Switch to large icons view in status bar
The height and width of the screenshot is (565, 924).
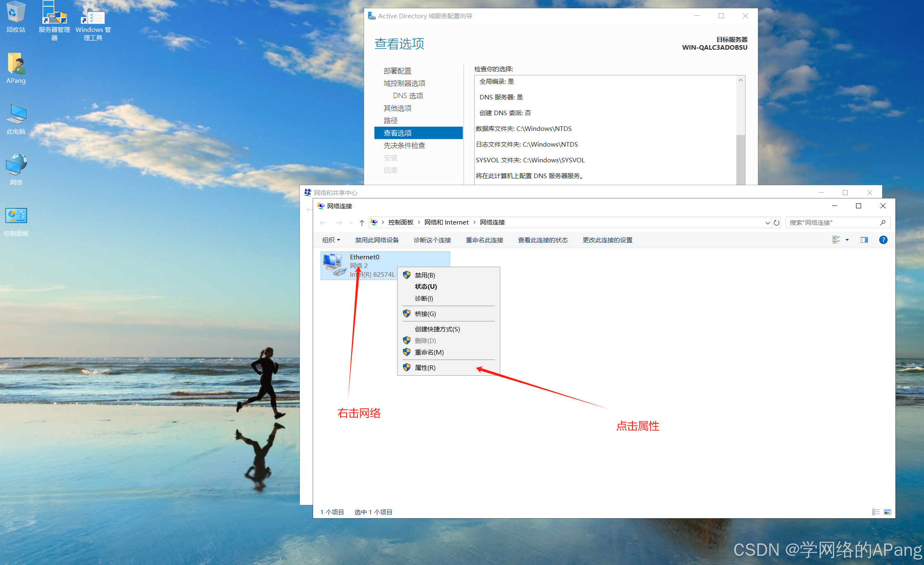click(887, 512)
